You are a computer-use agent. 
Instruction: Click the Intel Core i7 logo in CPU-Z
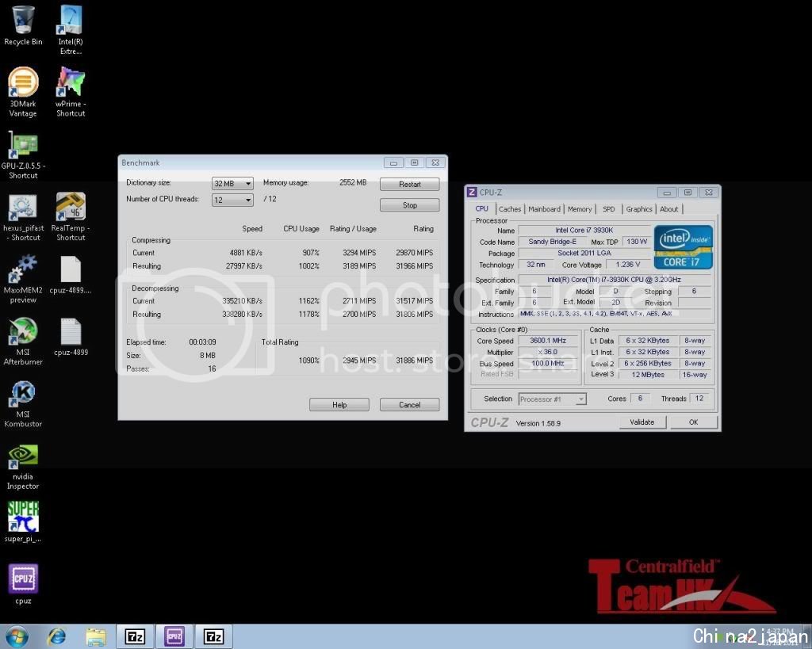click(683, 247)
